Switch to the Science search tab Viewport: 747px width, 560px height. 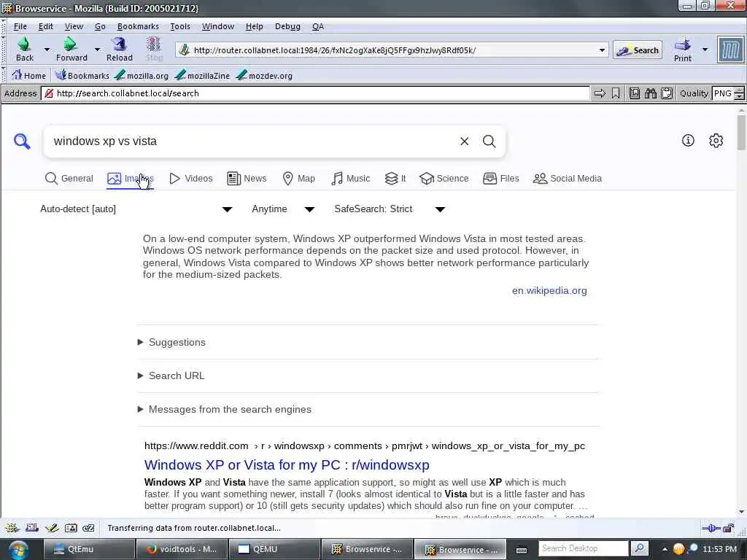click(x=444, y=179)
